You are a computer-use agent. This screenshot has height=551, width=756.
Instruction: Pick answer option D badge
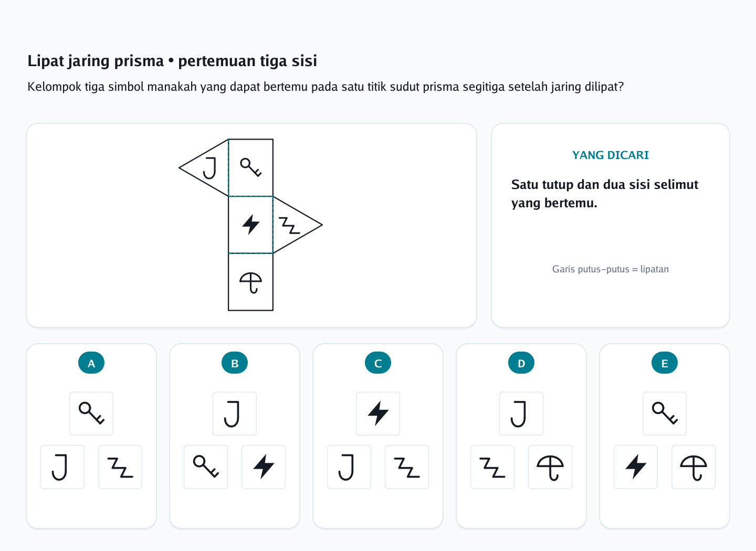tap(521, 363)
